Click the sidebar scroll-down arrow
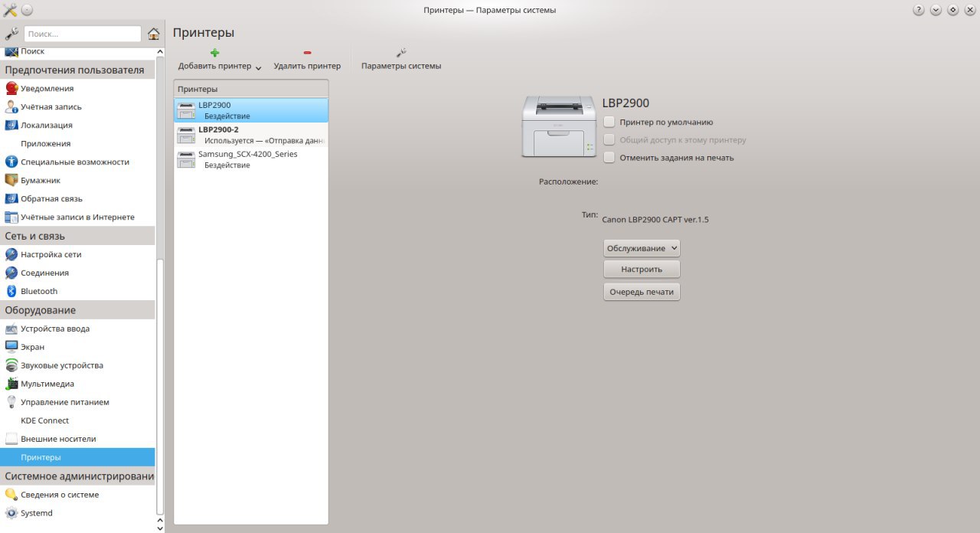980x533 pixels. (x=160, y=528)
